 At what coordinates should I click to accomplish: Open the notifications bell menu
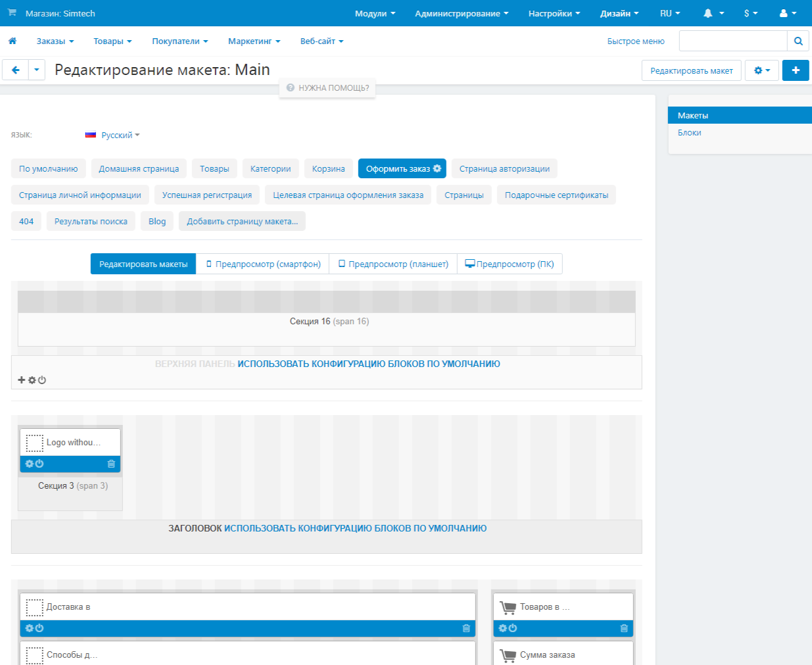(x=713, y=13)
